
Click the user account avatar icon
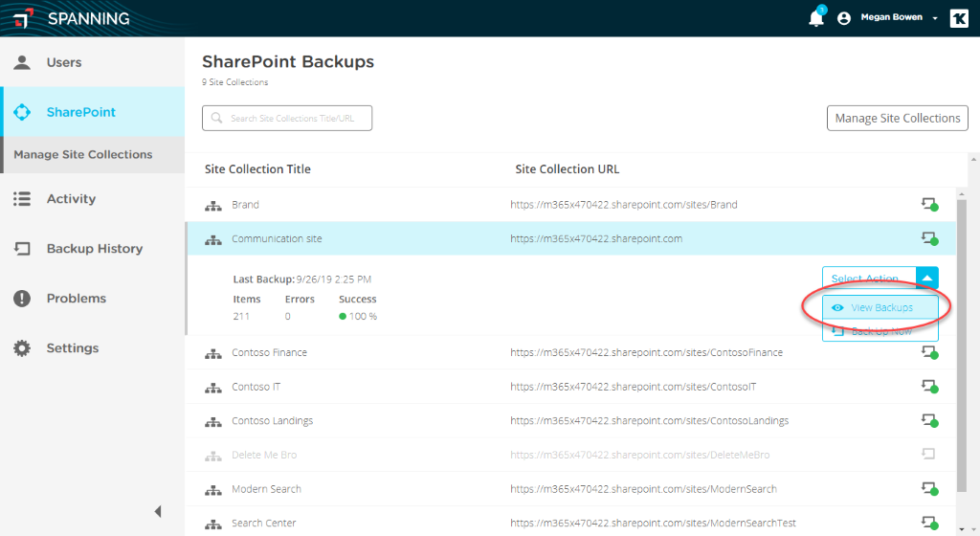pyautogui.click(x=844, y=18)
